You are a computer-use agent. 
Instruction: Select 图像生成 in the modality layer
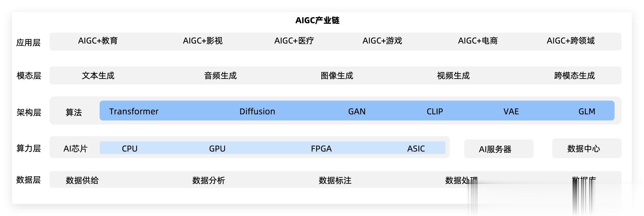coord(337,76)
